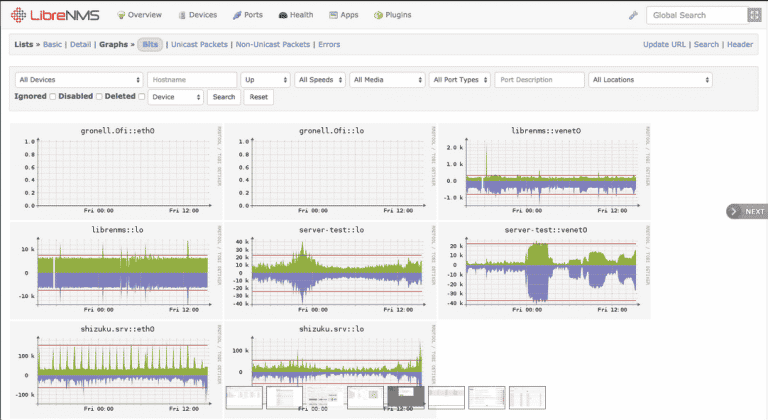Open the All Speeds dropdown
The height and width of the screenshot is (420, 768).
coord(320,79)
